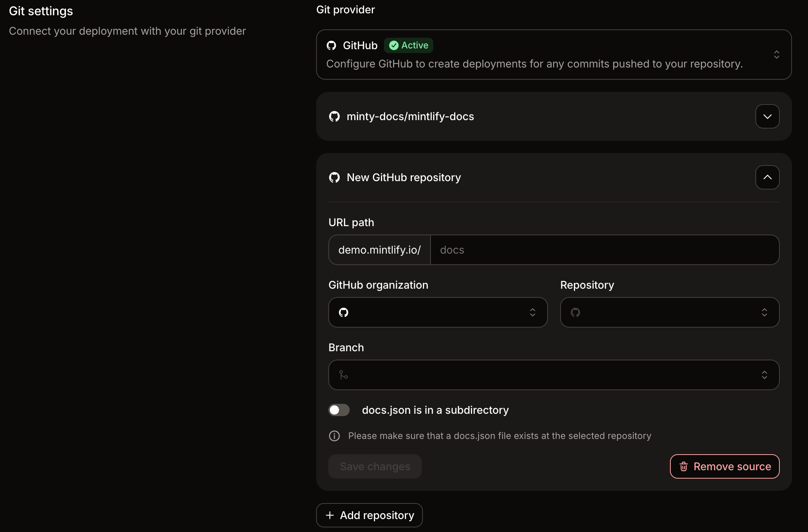Click Connect your deployment description text
Image resolution: width=808 pixels, height=532 pixels.
(127, 31)
